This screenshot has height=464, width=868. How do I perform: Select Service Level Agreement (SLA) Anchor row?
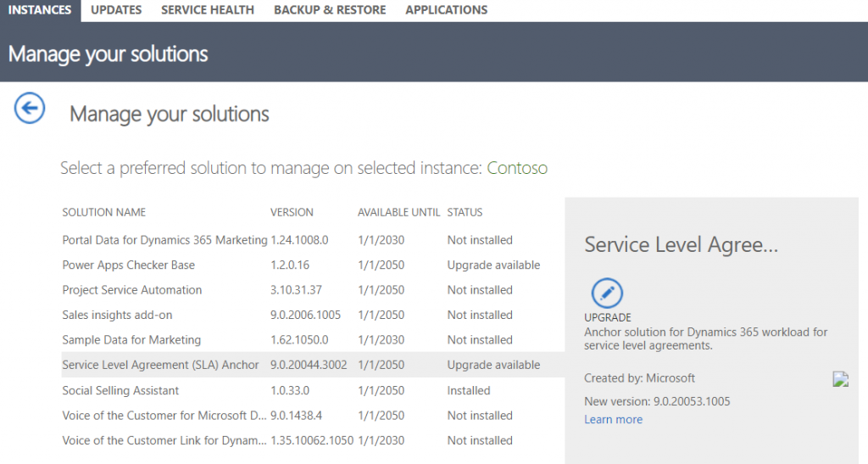pyautogui.click(x=313, y=365)
